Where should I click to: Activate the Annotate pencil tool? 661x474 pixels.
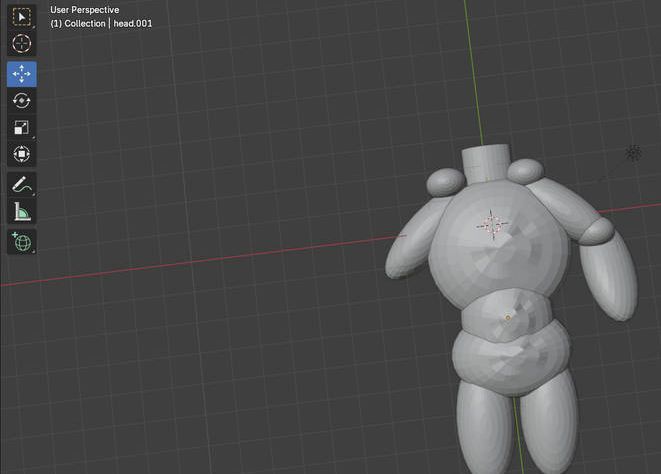[21, 184]
